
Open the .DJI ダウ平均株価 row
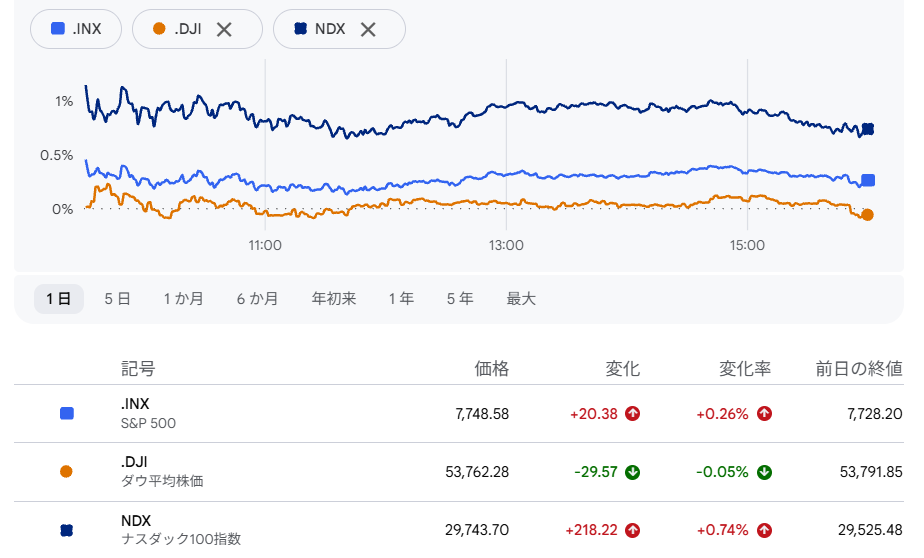(459, 472)
